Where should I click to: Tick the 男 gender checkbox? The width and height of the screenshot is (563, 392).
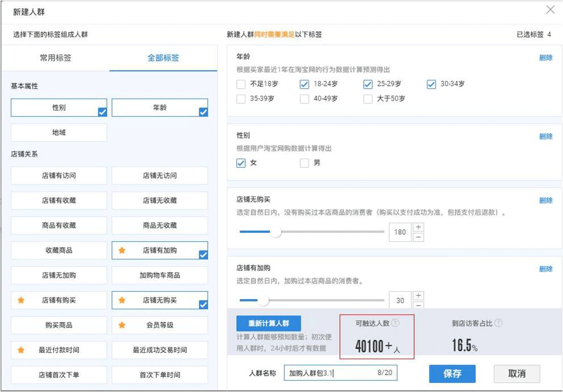[305, 163]
